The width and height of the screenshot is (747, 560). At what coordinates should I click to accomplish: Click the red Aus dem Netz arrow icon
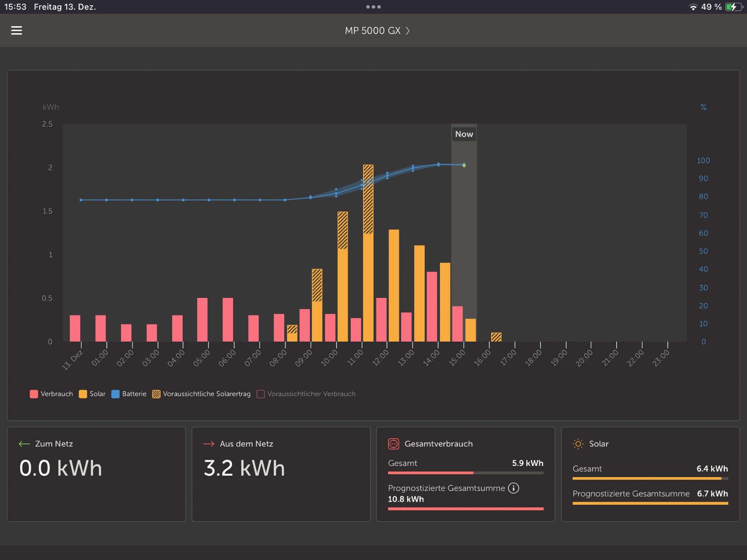point(209,444)
